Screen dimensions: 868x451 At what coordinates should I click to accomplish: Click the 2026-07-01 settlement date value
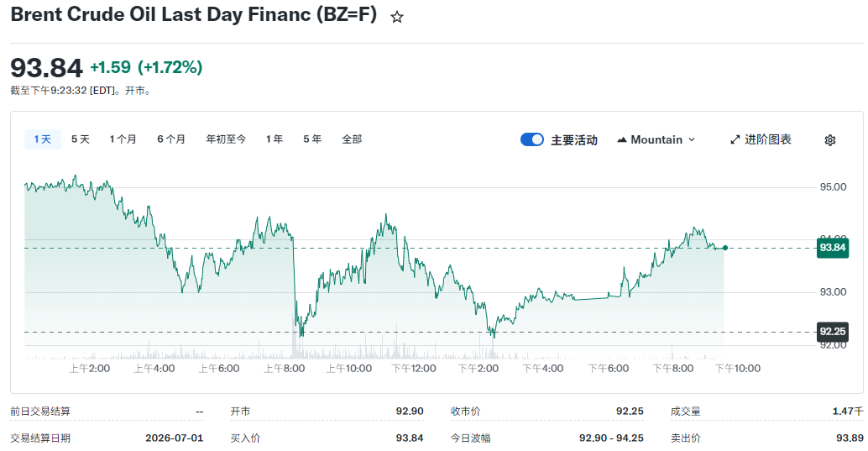(x=175, y=438)
